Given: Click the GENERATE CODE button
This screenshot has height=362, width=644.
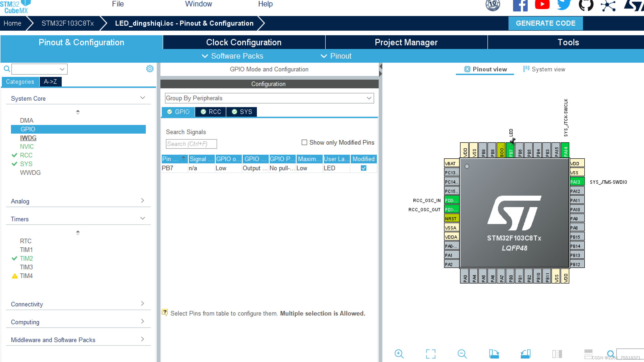Looking at the screenshot, I should [x=545, y=23].
